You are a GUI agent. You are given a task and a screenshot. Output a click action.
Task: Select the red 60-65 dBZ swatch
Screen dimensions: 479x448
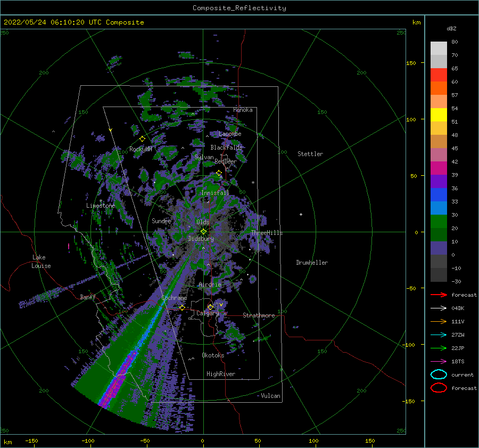click(x=439, y=75)
